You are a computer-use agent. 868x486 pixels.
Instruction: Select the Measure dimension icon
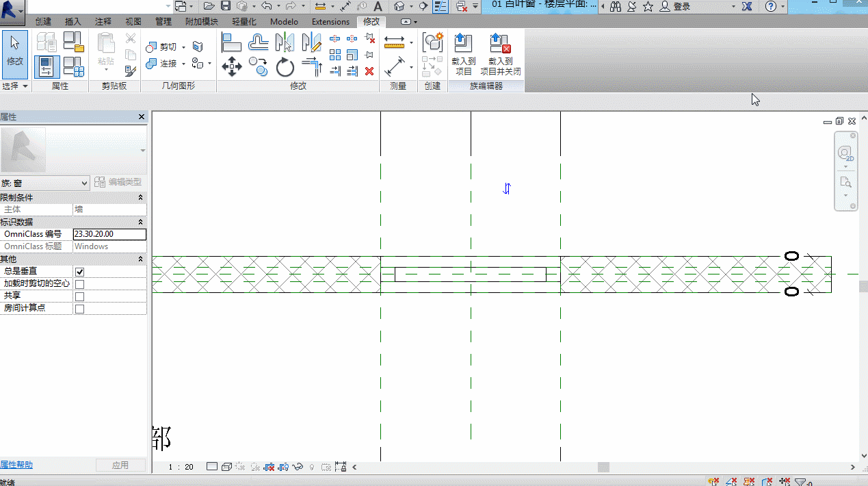click(x=395, y=42)
